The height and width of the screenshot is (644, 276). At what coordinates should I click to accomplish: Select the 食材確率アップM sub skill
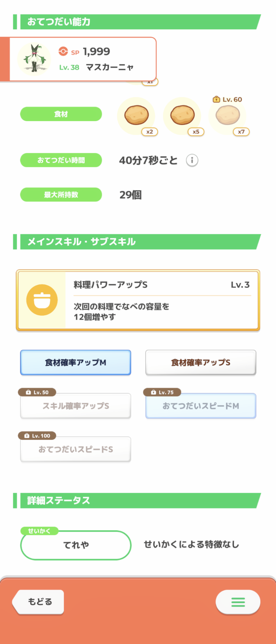click(76, 363)
